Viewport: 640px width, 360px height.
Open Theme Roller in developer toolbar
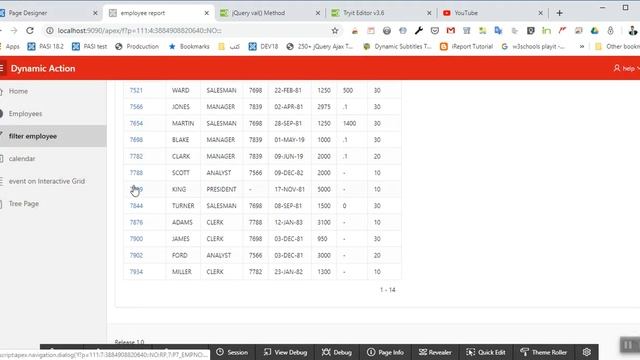[x=544, y=352]
